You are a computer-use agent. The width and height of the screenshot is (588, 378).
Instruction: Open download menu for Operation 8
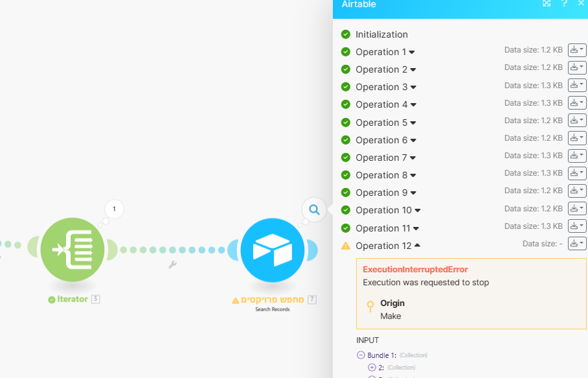pos(577,173)
